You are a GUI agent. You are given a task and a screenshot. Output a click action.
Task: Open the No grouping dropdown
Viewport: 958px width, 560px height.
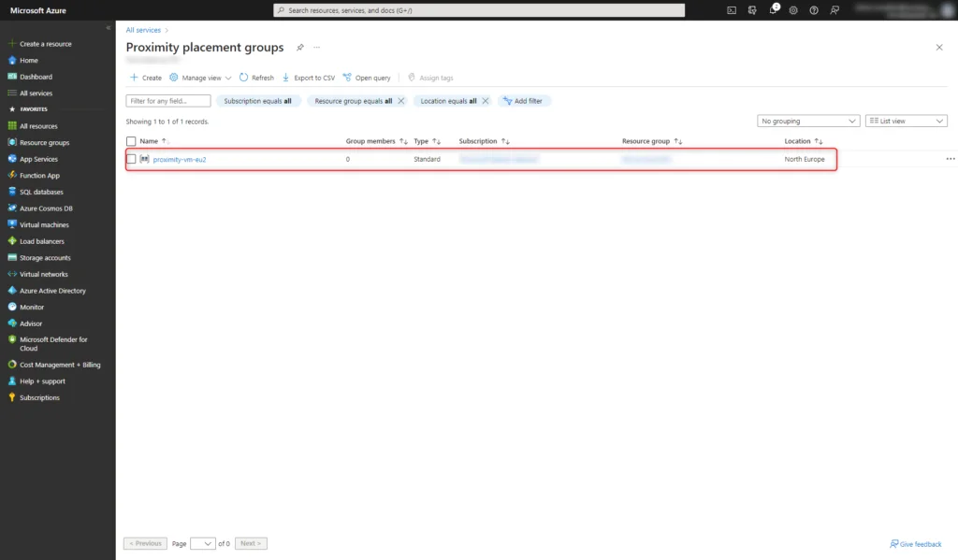click(x=807, y=121)
